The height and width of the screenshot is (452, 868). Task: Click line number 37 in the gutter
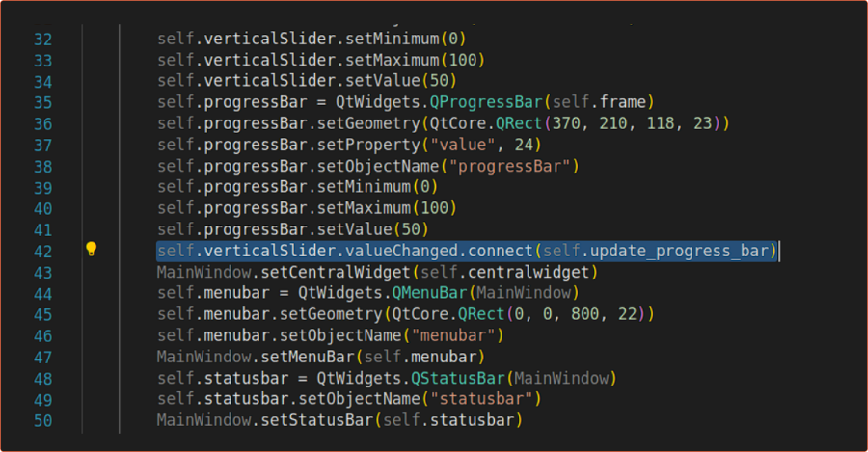coord(42,145)
